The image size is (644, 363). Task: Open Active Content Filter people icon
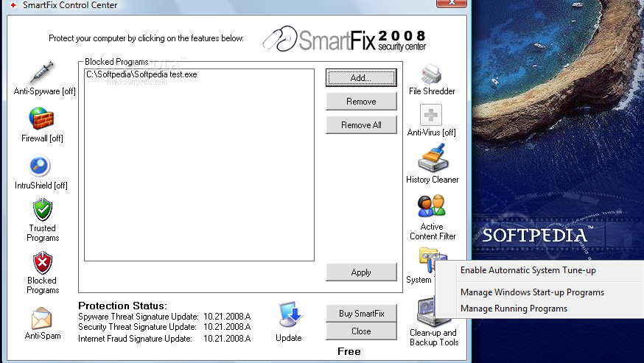click(x=432, y=205)
